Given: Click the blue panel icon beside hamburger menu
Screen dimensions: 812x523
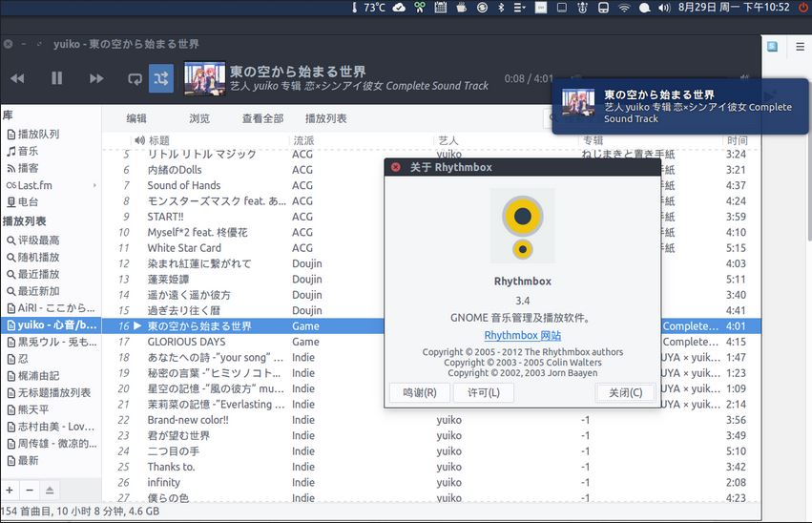Looking at the screenshot, I should pyautogui.click(x=773, y=47).
